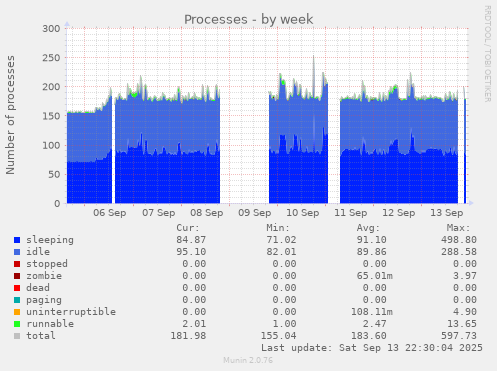Click runnable max value 13.65
Screen dimensions: 497x371
pos(462,324)
